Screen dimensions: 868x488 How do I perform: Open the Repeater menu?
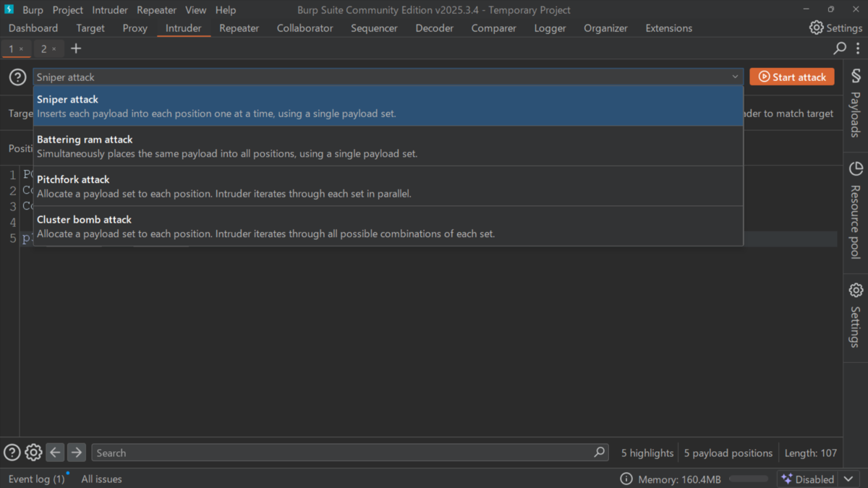click(x=156, y=10)
